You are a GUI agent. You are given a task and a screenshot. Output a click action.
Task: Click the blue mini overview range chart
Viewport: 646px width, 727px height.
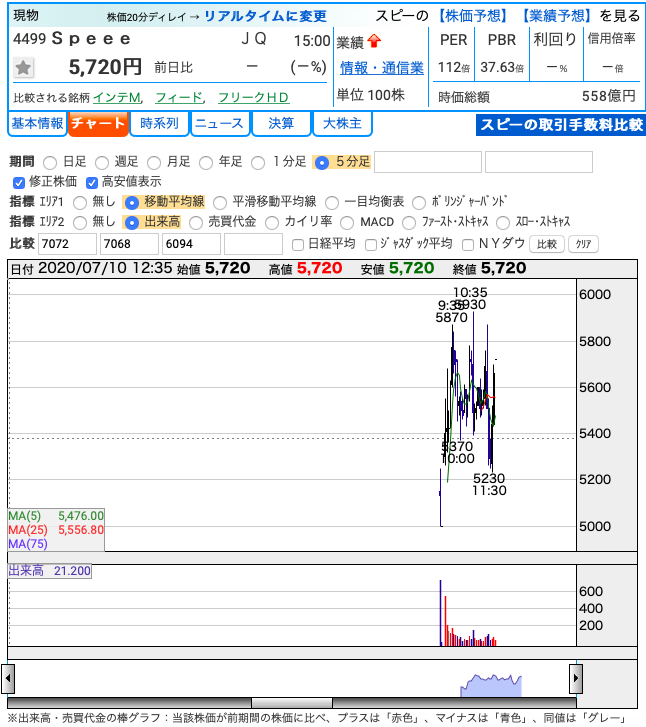click(x=491, y=686)
